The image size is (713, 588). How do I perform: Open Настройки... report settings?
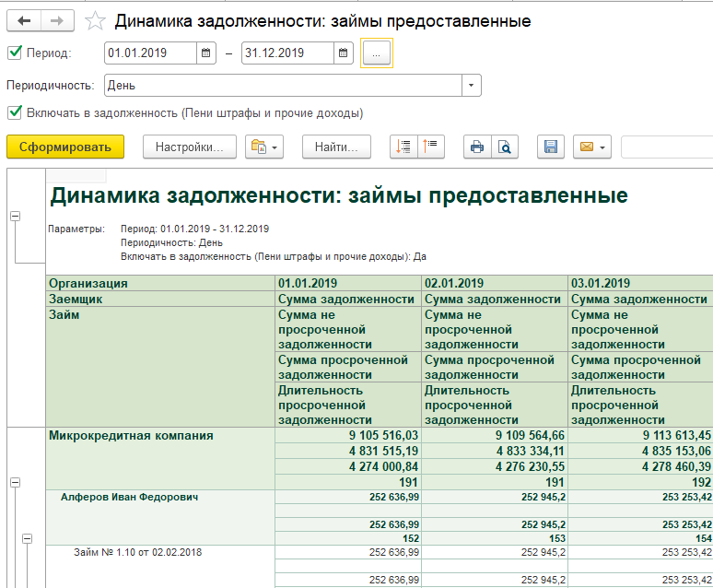click(190, 147)
